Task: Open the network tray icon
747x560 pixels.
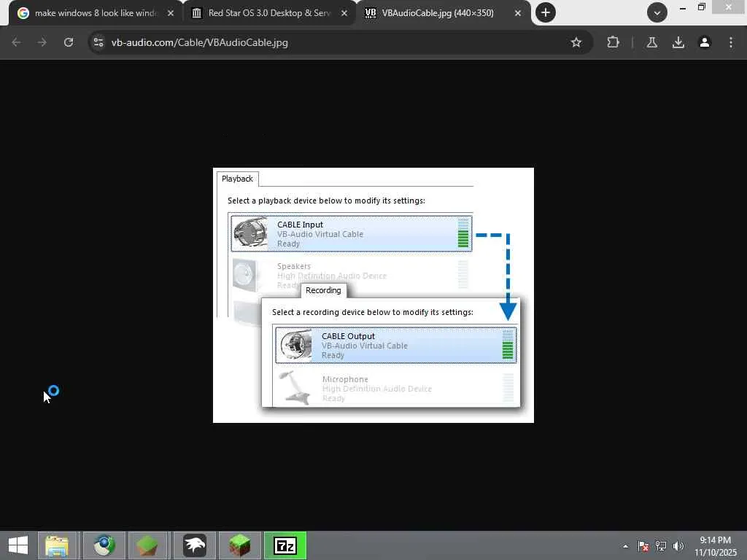Action: pyautogui.click(x=661, y=546)
